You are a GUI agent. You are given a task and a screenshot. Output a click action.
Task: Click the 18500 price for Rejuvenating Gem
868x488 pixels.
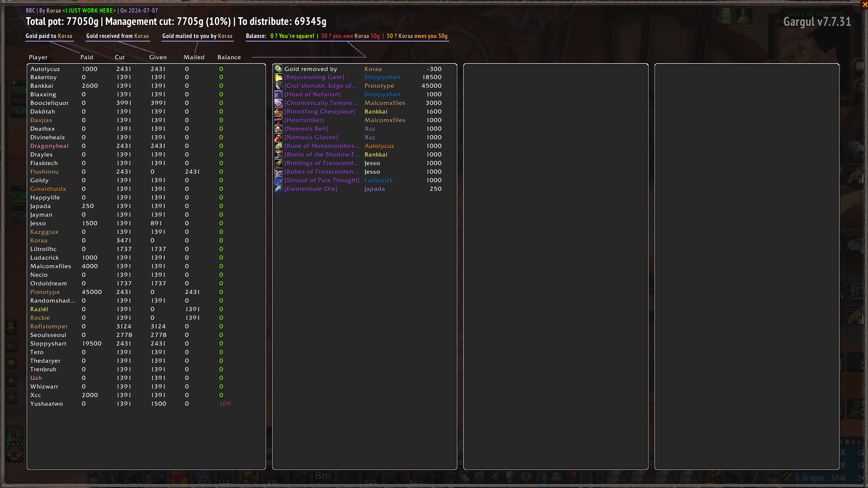(432, 77)
